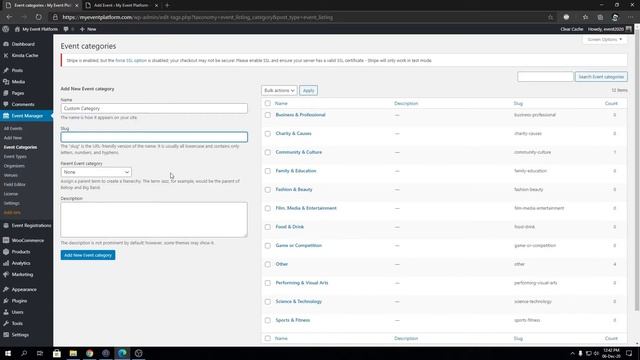
Task: Open Appearance brush icon in sidebar
Action: click(x=6, y=289)
